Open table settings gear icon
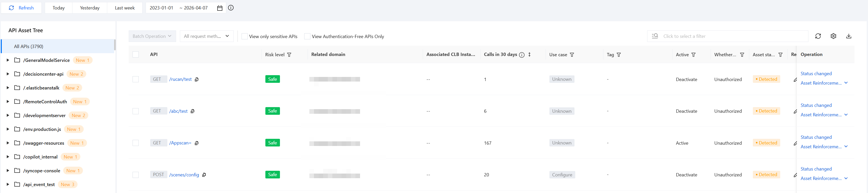This screenshot has width=868, height=193. point(833,36)
